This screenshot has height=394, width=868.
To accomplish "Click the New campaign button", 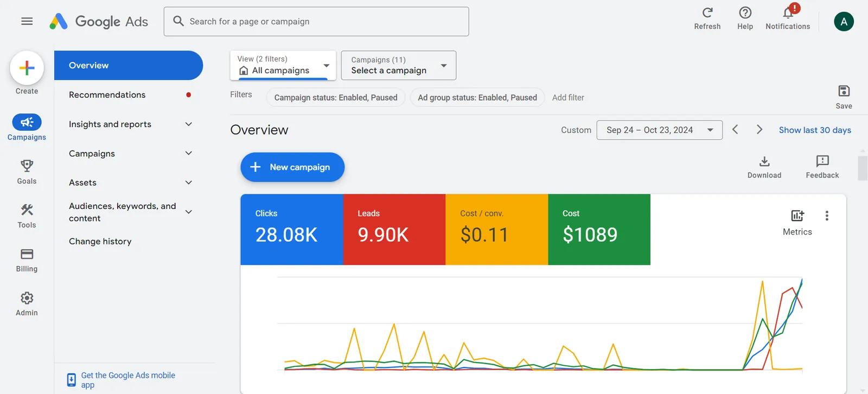I will pyautogui.click(x=292, y=167).
